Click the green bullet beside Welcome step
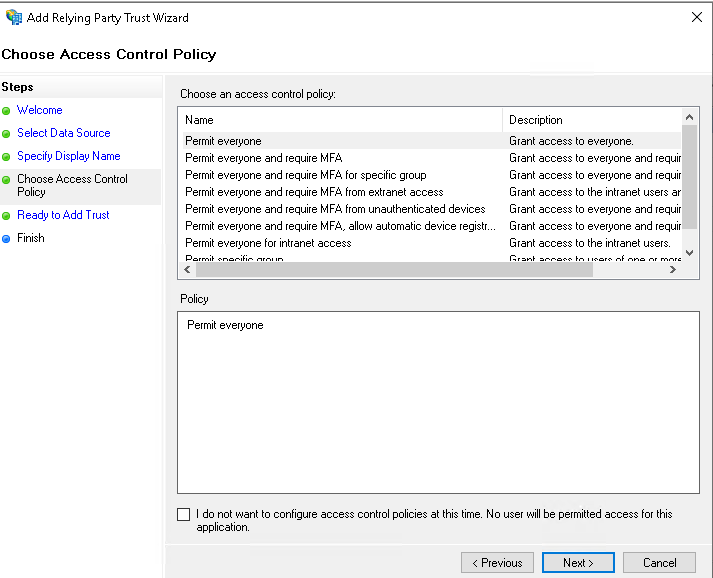The width and height of the screenshot is (713, 578). click(x=7, y=111)
